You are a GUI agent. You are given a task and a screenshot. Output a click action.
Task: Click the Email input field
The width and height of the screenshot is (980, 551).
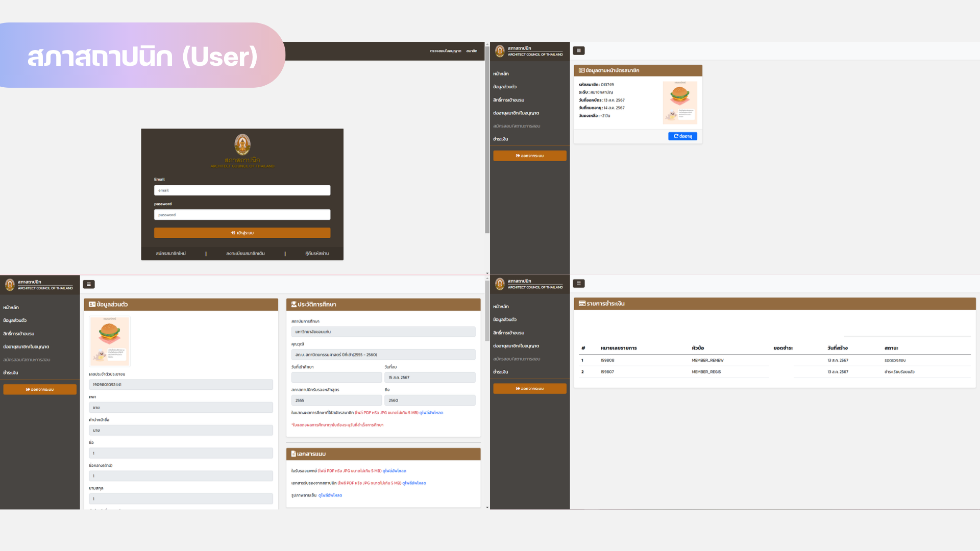point(242,190)
